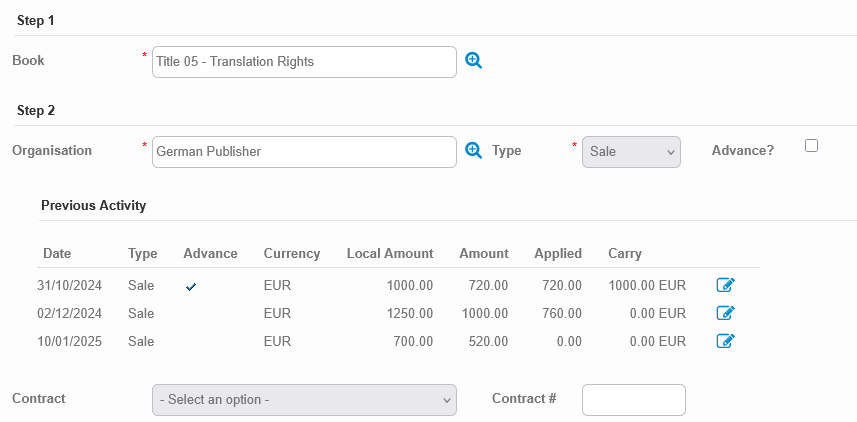Image resolution: width=857 pixels, height=422 pixels.
Task: Click the Carry column header
Action: [625, 253]
